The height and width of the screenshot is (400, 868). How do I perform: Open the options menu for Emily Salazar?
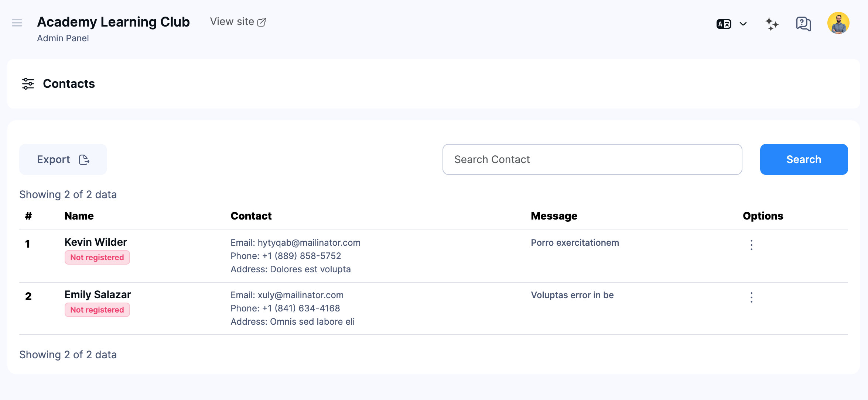coord(752,297)
